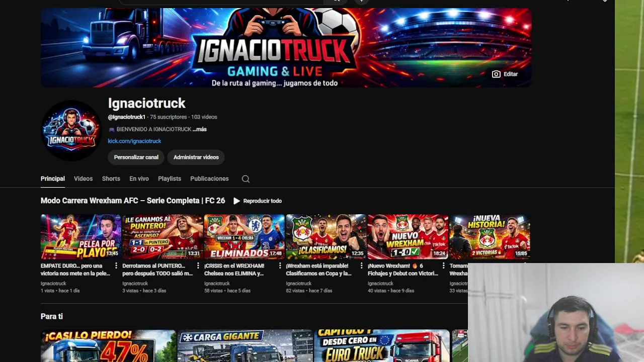Click the 13:45 duration badge
Viewport: 644px width, 362px height.
[x=112, y=253]
